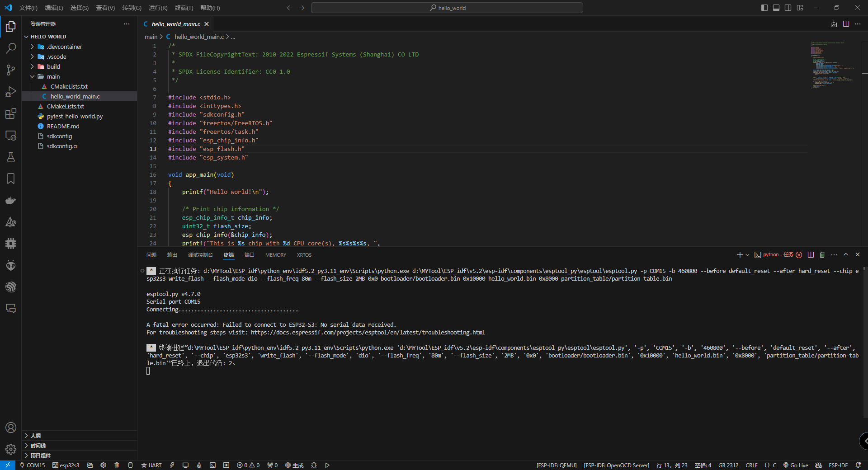Open the 终端(T) menu
The width and height of the screenshot is (868, 470).
(184, 8)
